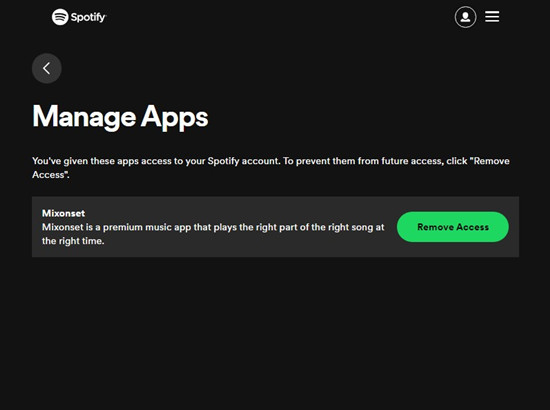Click the Mixonset description text
Image resolution: width=550 pixels, height=410 pixels.
coord(213,234)
